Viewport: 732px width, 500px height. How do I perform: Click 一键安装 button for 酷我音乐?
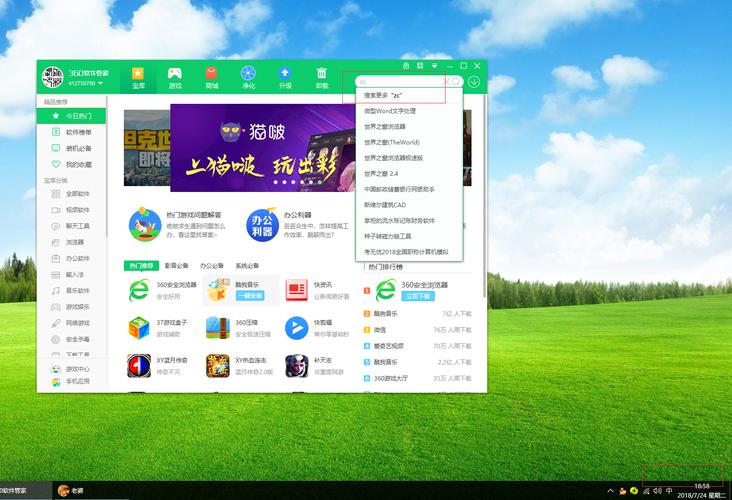coord(248,296)
